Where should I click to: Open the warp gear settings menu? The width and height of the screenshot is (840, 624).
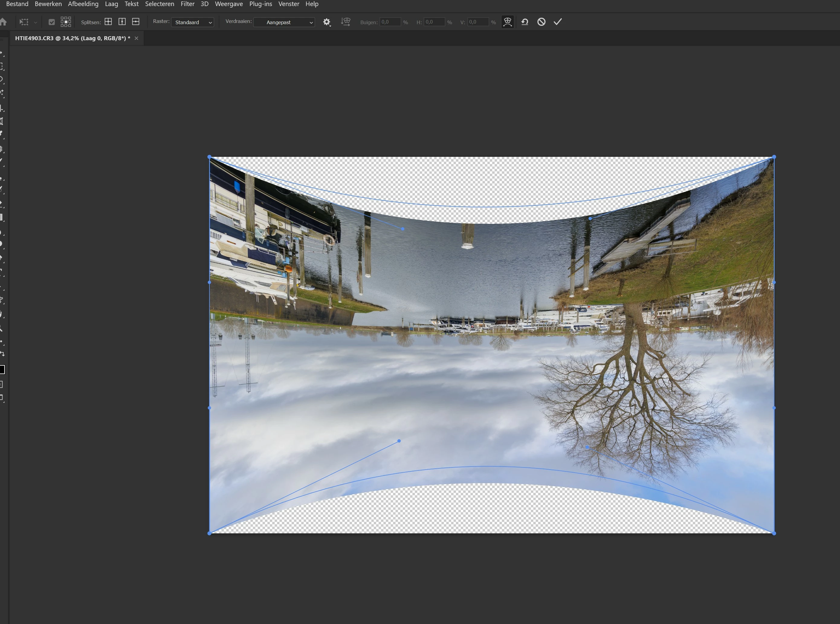click(x=327, y=22)
